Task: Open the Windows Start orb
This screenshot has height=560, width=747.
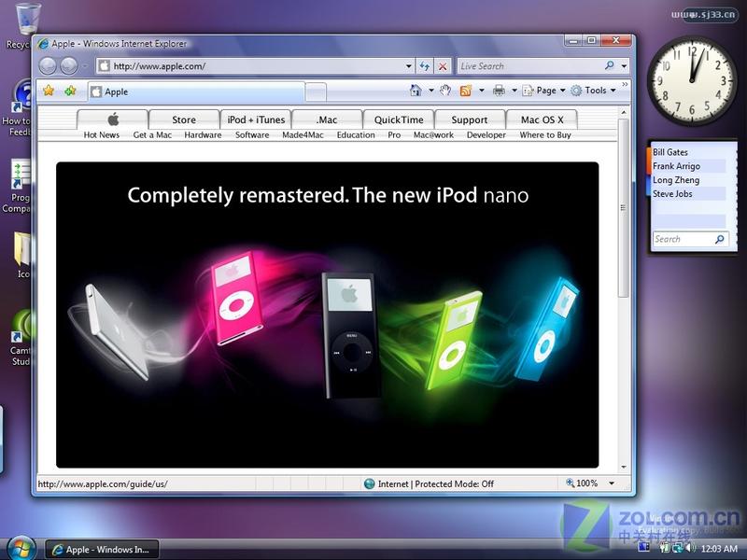Action: (21, 549)
